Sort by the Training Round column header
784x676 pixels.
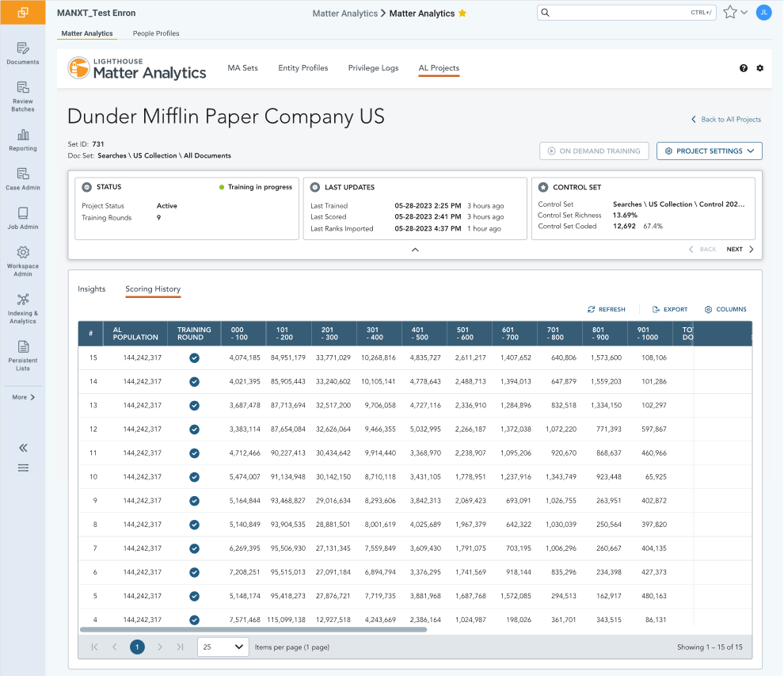tap(194, 334)
